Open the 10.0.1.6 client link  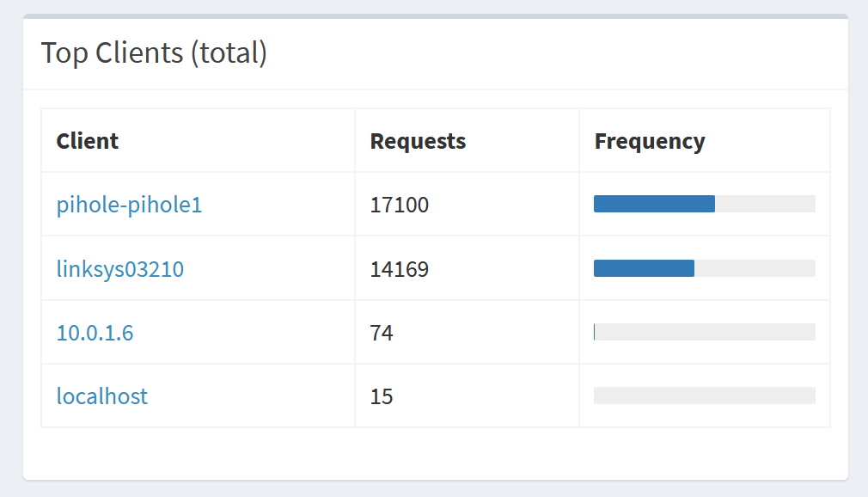(x=95, y=333)
